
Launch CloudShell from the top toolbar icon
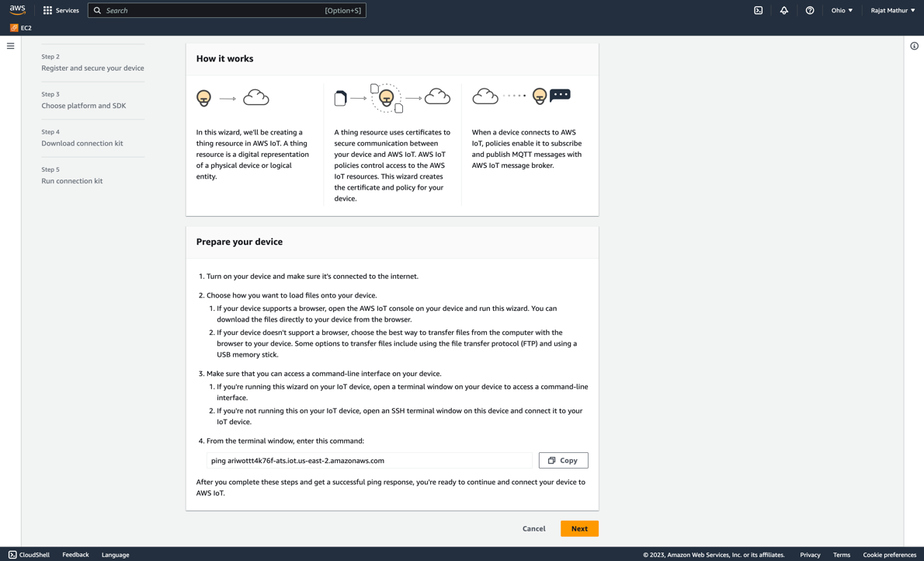coord(758,10)
